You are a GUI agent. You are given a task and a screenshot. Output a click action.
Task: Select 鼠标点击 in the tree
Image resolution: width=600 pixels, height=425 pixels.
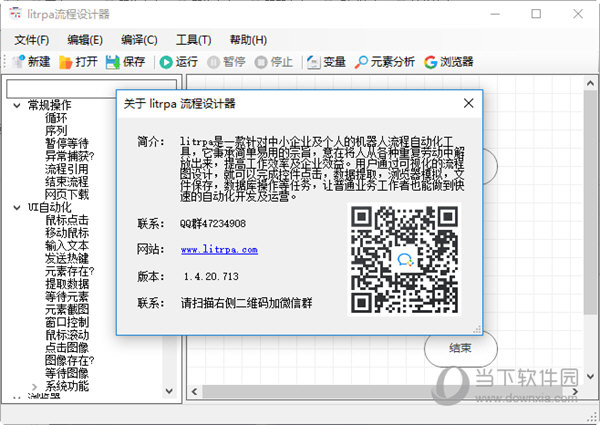[67, 220]
